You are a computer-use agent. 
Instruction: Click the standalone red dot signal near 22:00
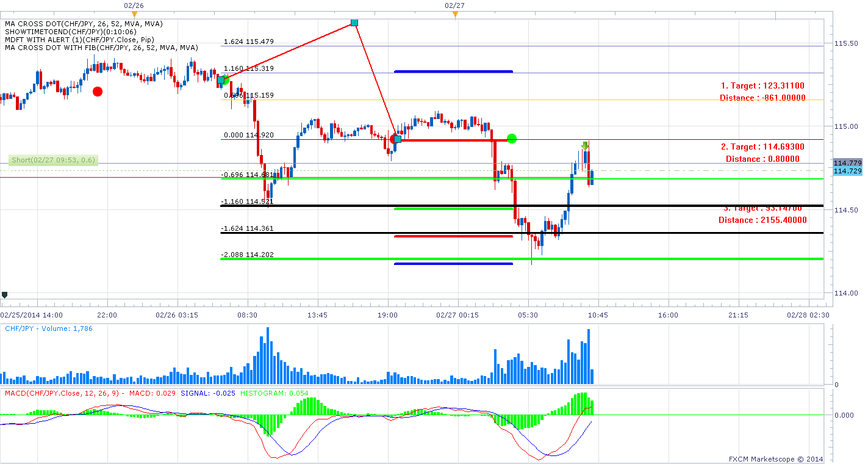click(x=97, y=92)
